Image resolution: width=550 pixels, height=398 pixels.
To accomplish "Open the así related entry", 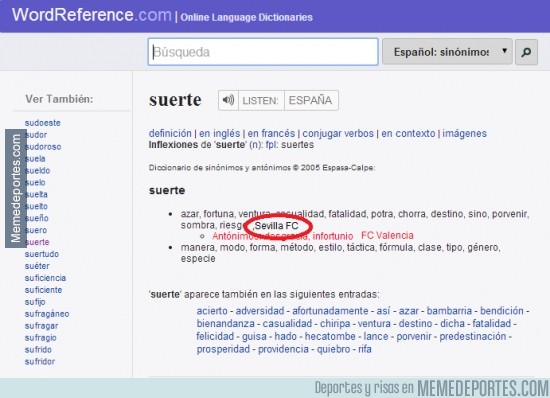I will 383,311.
